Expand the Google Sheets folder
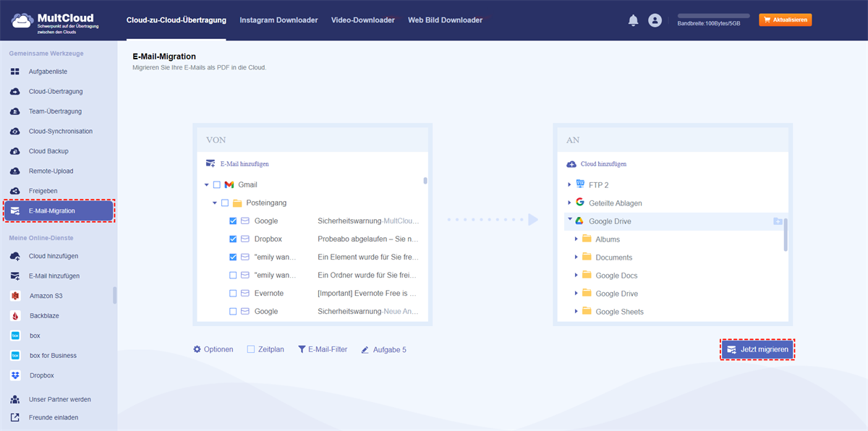The height and width of the screenshot is (431, 868). pyautogui.click(x=576, y=312)
